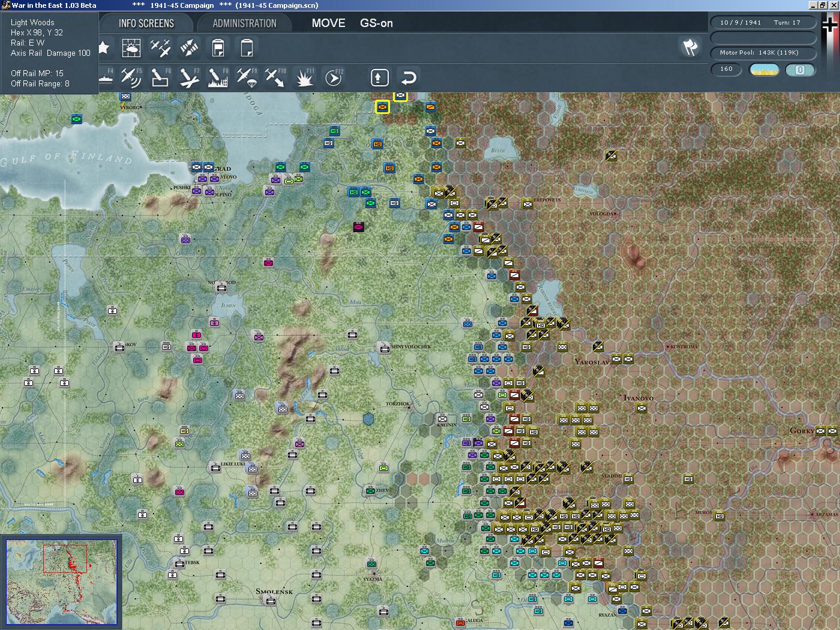Open the weather map screen icon

click(131, 47)
